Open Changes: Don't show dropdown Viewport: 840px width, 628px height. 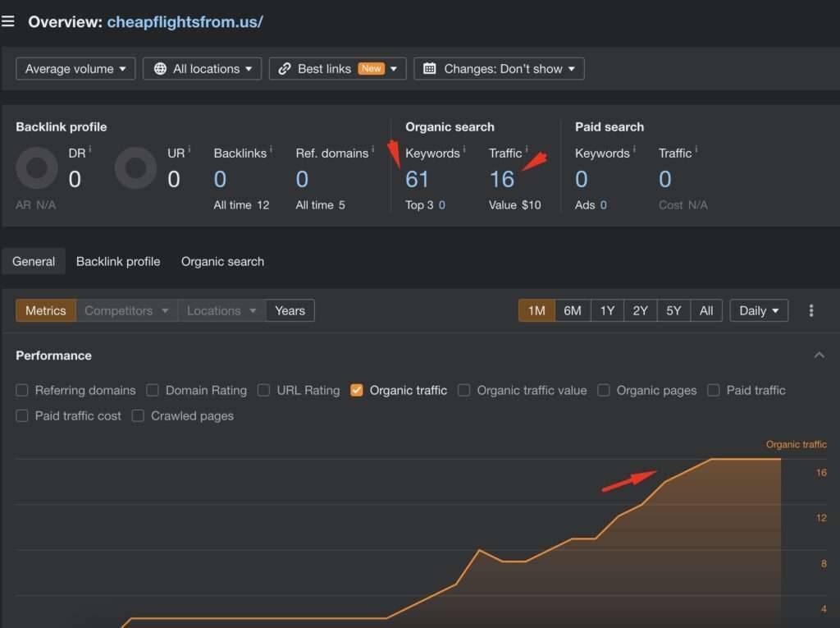[499, 69]
